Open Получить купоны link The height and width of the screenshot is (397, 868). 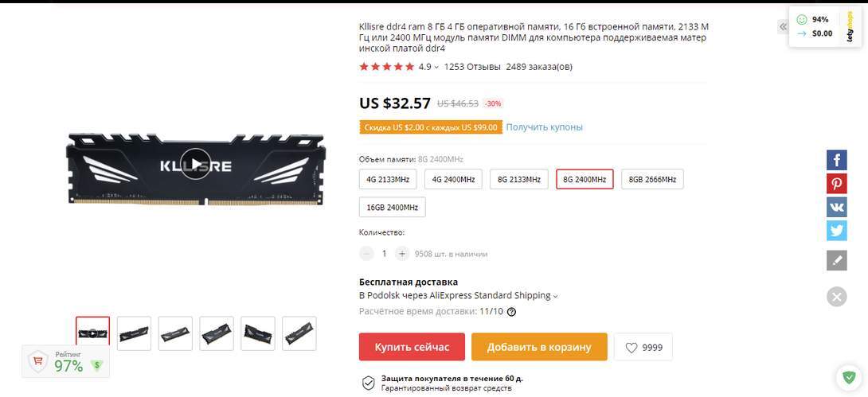coord(544,127)
